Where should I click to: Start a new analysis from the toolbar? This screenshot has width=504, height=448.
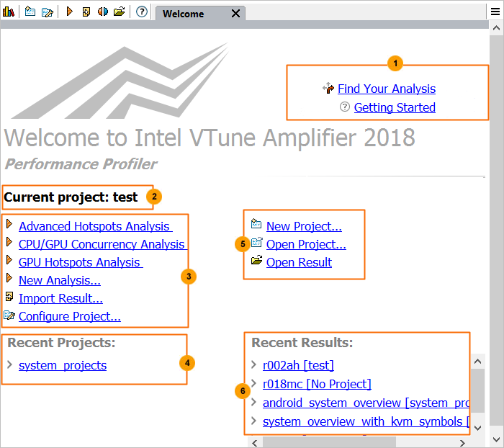[70, 12]
